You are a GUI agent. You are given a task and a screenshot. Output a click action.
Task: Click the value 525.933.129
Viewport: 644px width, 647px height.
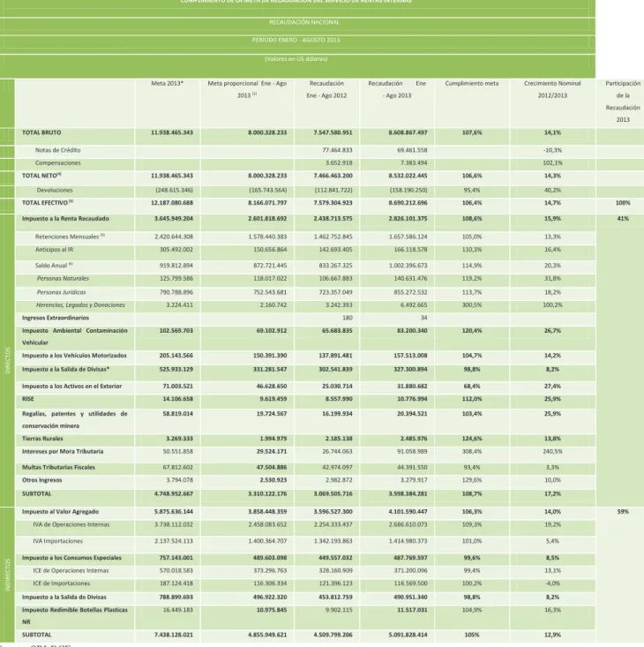click(x=176, y=369)
